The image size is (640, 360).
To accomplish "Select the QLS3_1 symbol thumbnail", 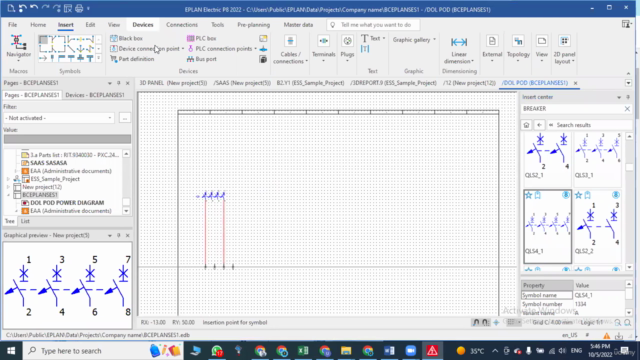I will click(x=597, y=156).
